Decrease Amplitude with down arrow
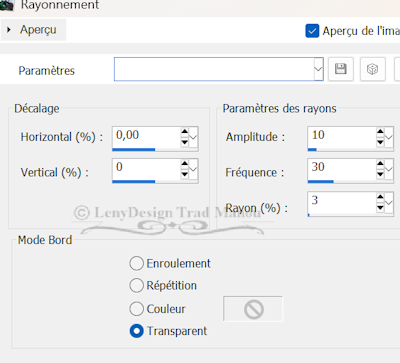The width and height of the screenshot is (400, 363). (x=380, y=142)
